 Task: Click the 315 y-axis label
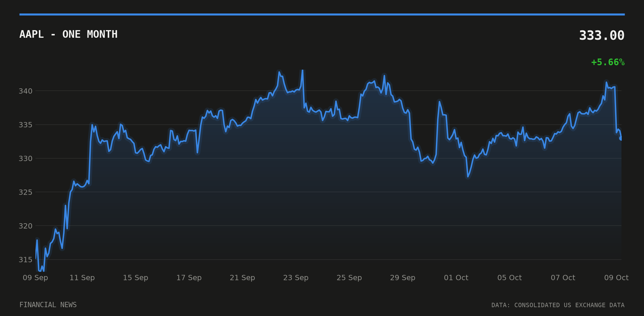[25, 260]
